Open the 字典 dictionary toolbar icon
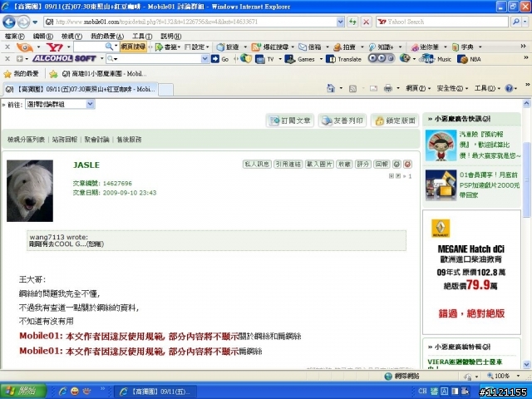 coord(463,47)
